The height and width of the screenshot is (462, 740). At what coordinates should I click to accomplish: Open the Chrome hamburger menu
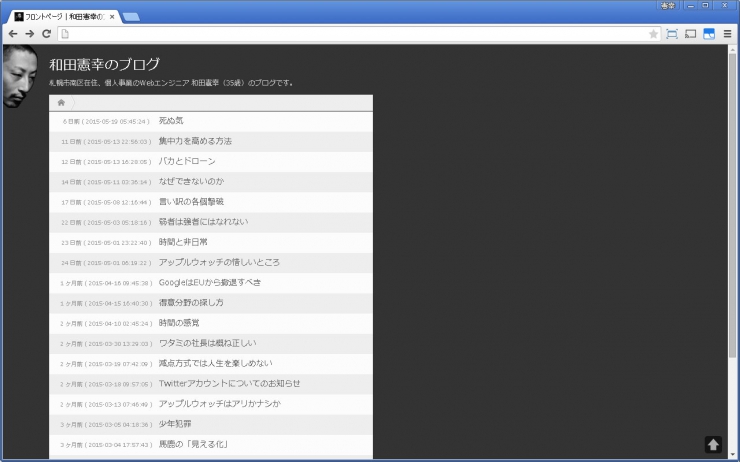tap(727, 34)
